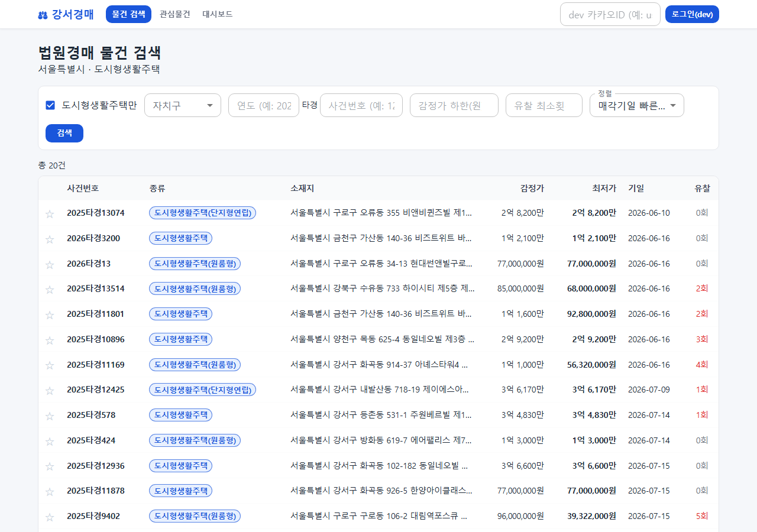
Task: Click the 68,000,000원 minimum price
Action: pos(591,288)
